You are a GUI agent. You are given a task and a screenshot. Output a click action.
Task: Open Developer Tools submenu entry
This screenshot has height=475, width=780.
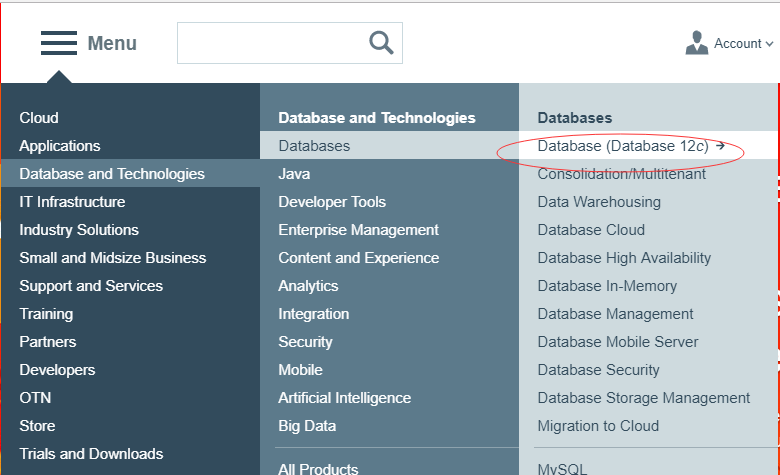coord(332,202)
